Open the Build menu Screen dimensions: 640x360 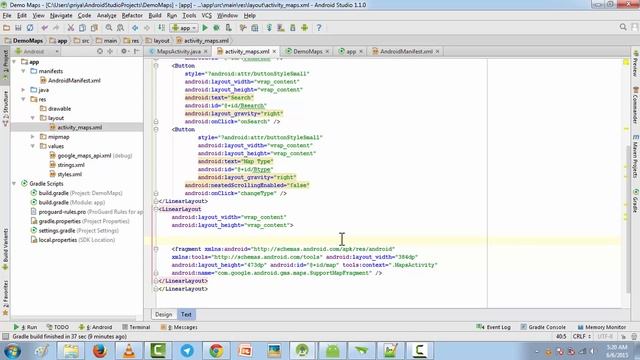[x=155, y=16]
